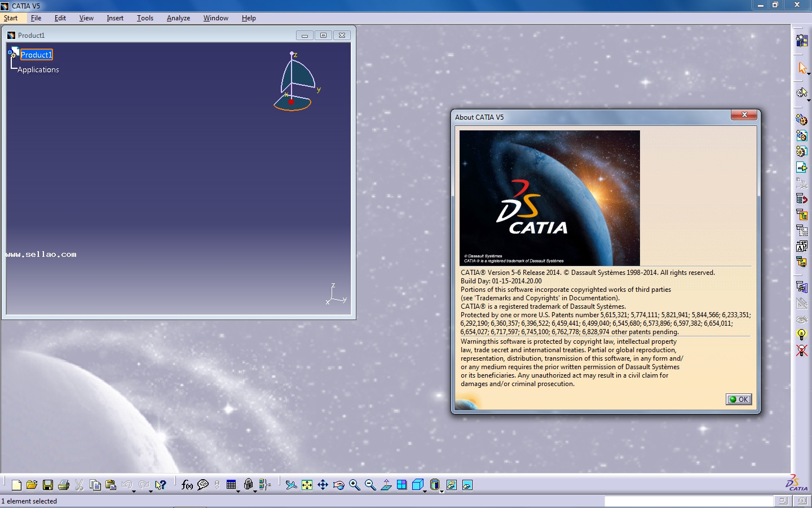Click the Design Table icon
Screen dimensions: 812x508
point(231,485)
